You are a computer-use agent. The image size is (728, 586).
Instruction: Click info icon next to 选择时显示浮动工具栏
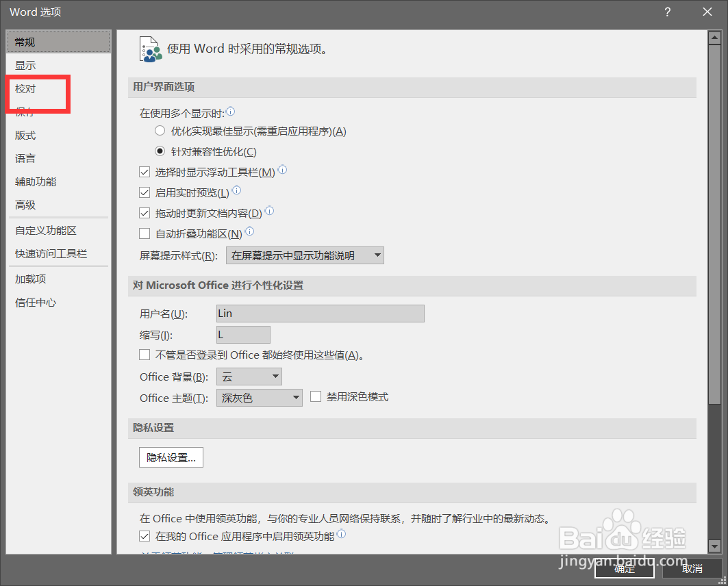[282, 170]
